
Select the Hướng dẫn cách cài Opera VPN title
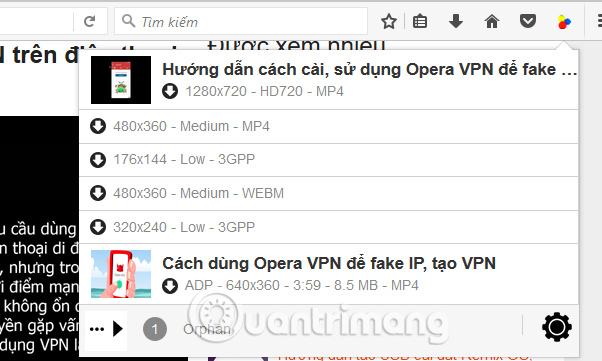pos(370,70)
